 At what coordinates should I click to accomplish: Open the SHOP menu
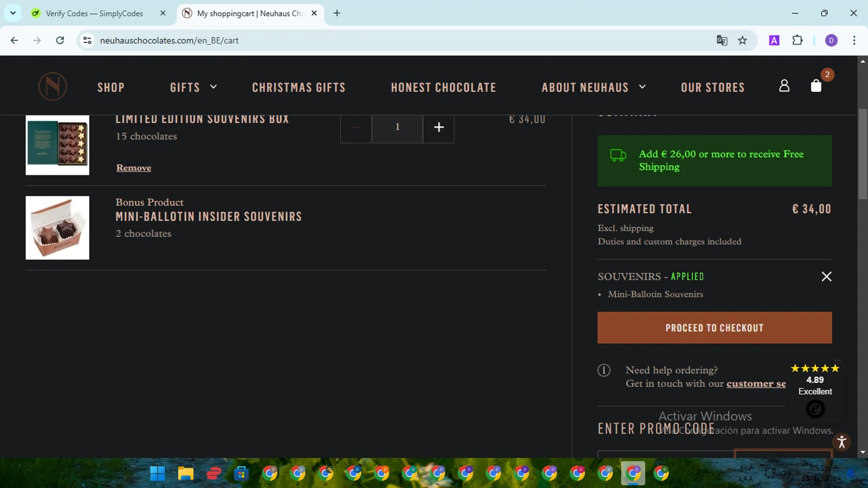pyautogui.click(x=111, y=87)
